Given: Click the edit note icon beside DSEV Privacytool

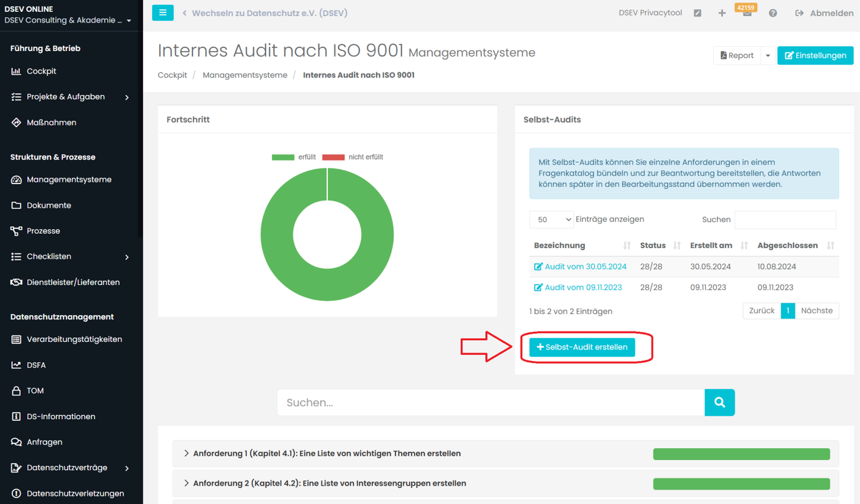Looking at the screenshot, I should tap(697, 13).
